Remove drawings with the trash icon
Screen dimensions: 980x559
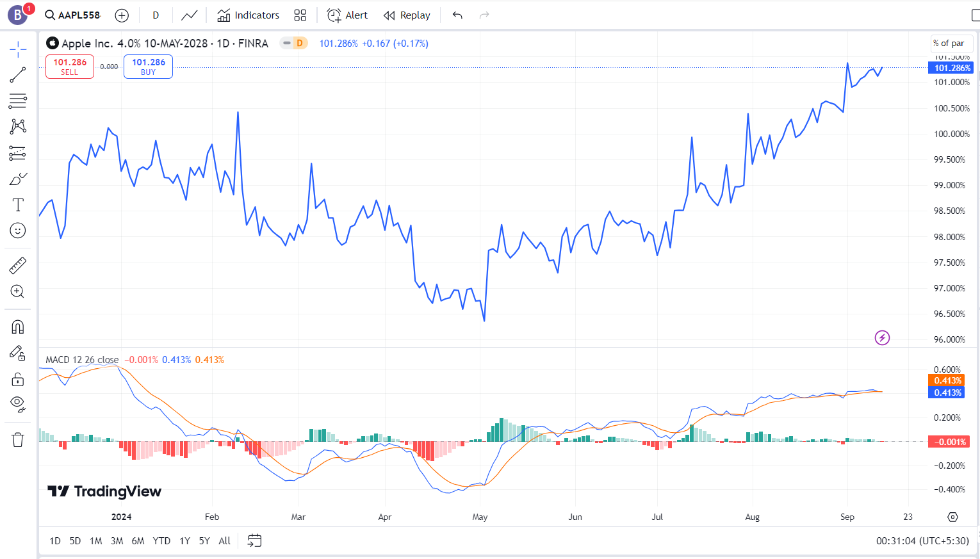[18, 439]
